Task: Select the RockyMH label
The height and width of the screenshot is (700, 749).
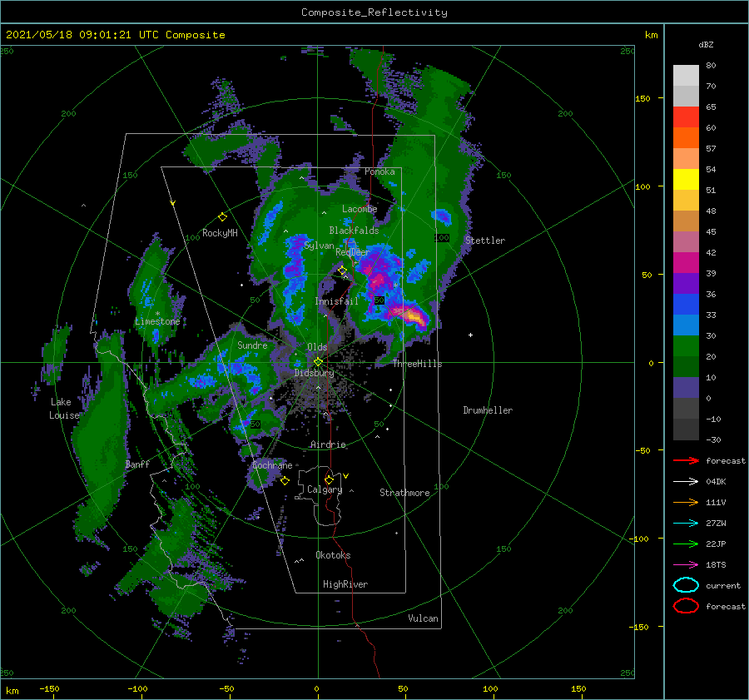Action: (x=220, y=233)
